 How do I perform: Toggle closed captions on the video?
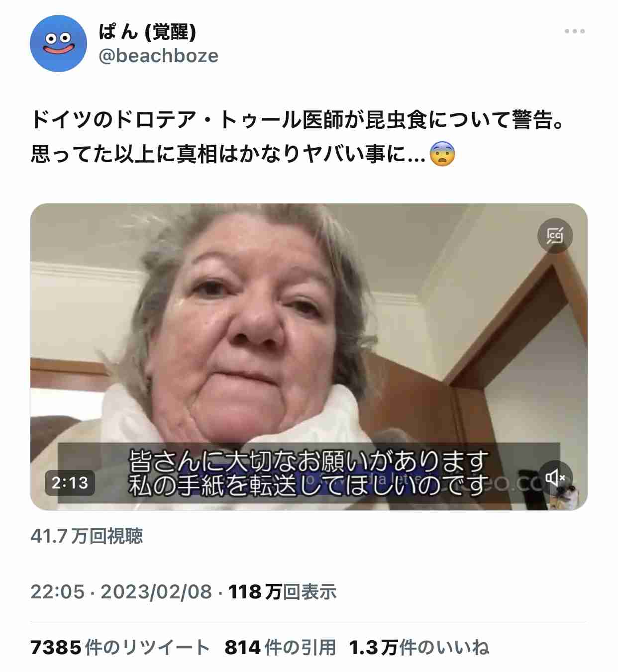[555, 235]
